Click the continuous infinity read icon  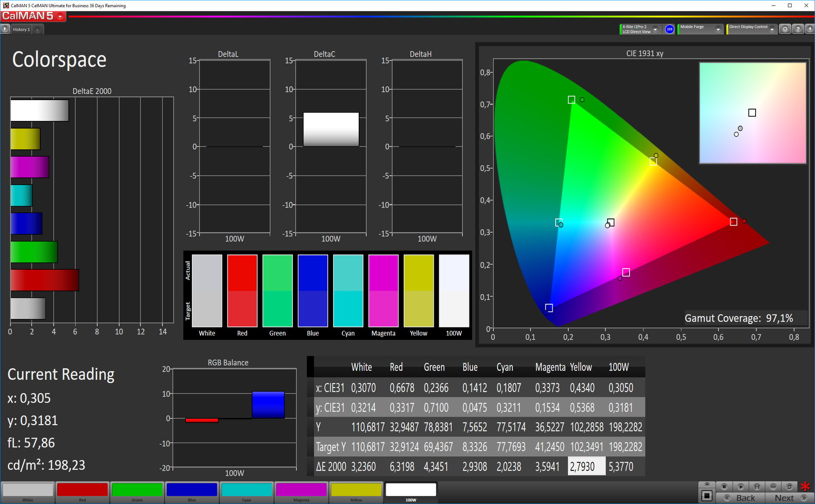[773, 487]
